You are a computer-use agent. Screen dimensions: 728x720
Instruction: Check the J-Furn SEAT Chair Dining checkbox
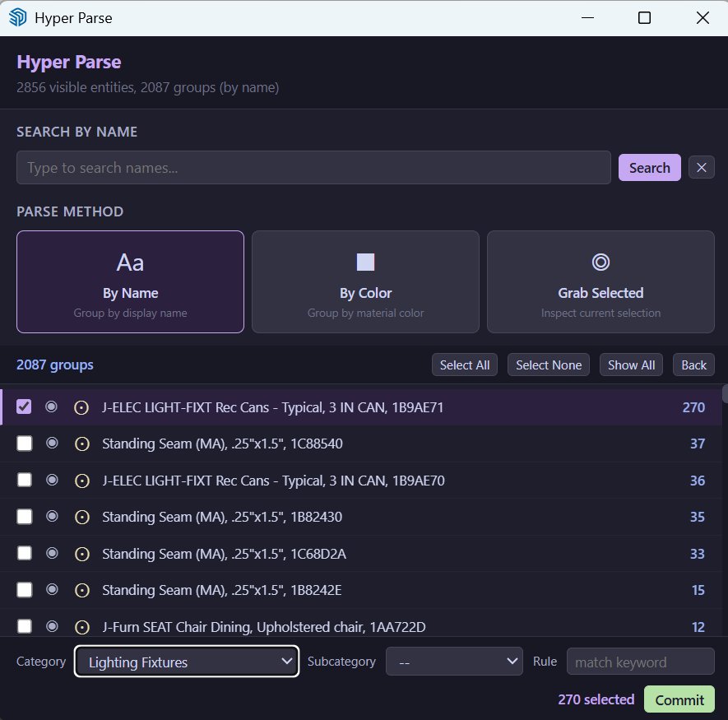point(24,626)
